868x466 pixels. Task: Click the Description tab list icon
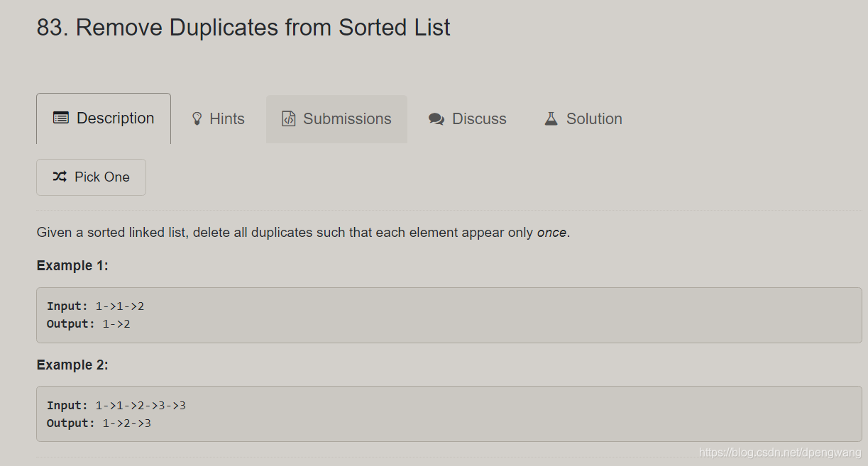[x=61, y=118]
